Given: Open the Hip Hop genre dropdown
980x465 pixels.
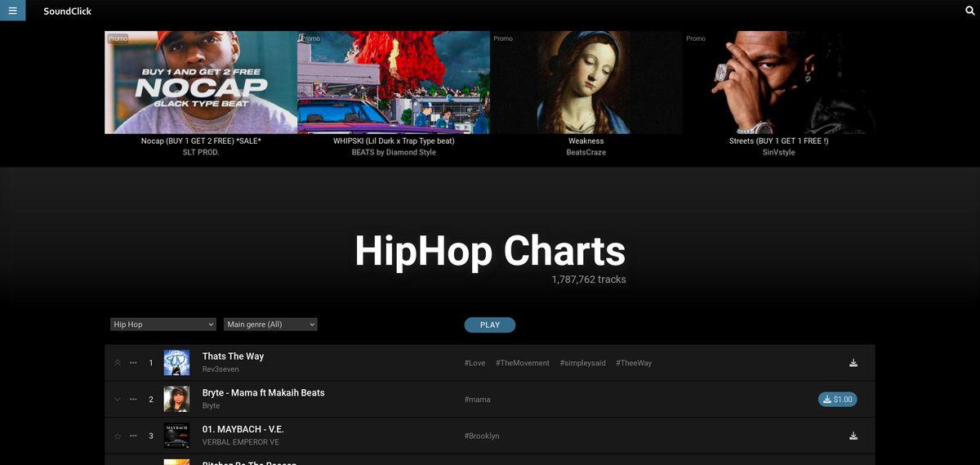Looking at the screenshot, I should (163, 324).
